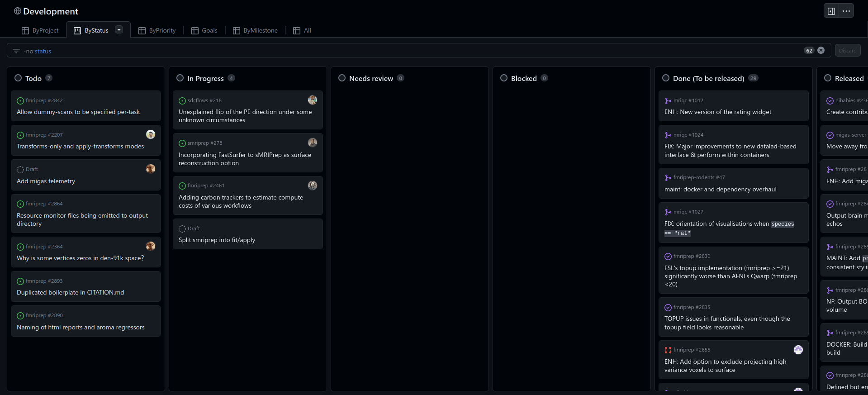Open 'ENH: New version of the rating widget'
Image resolution: width=868 pixels, height=395 pixels.
point(718,112)
